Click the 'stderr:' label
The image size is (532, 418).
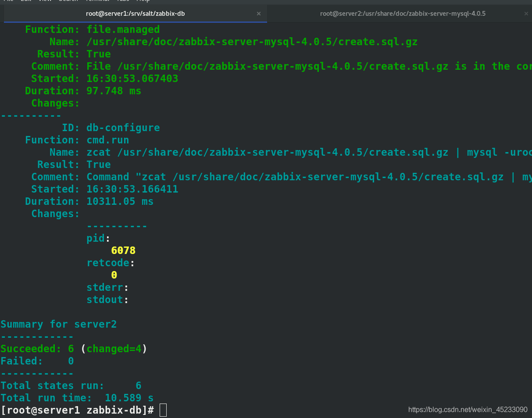[108, 287]
